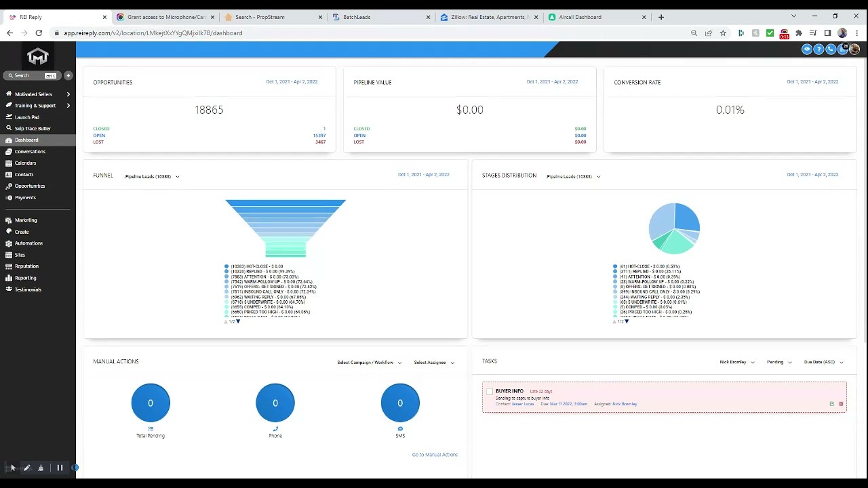Image resolution: width=868 pixels, height=488 pixels.
Task: Open Marketing section
Action: tap(37, 220)
